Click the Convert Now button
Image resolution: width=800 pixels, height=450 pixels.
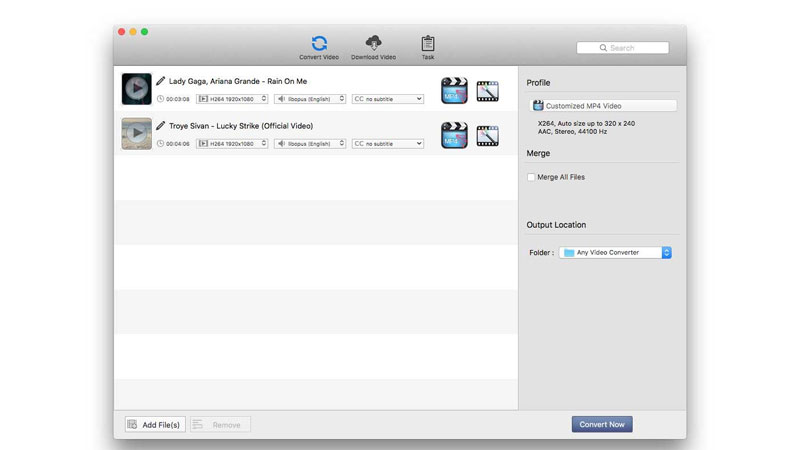[602, 424]
